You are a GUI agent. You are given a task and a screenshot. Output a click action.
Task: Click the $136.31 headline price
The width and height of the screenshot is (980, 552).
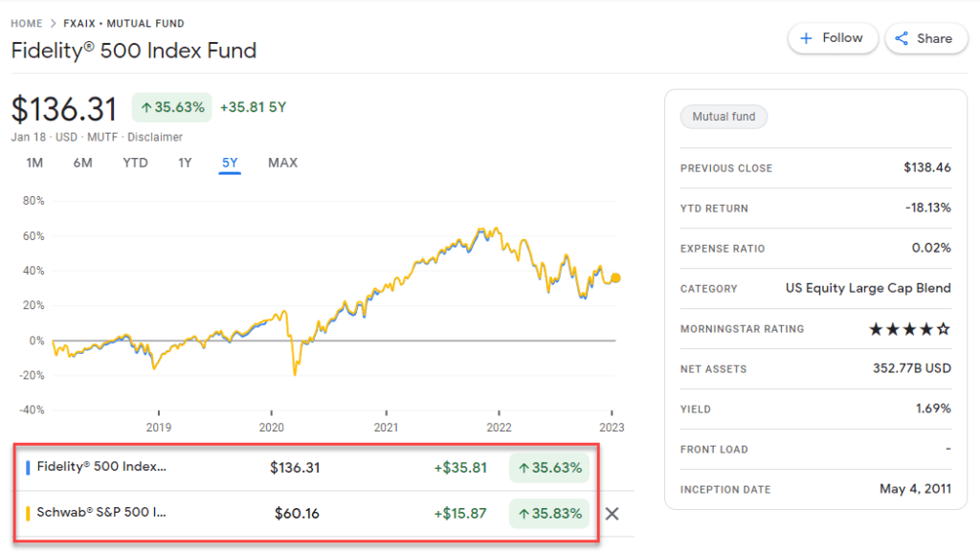(x=64, y=109)
